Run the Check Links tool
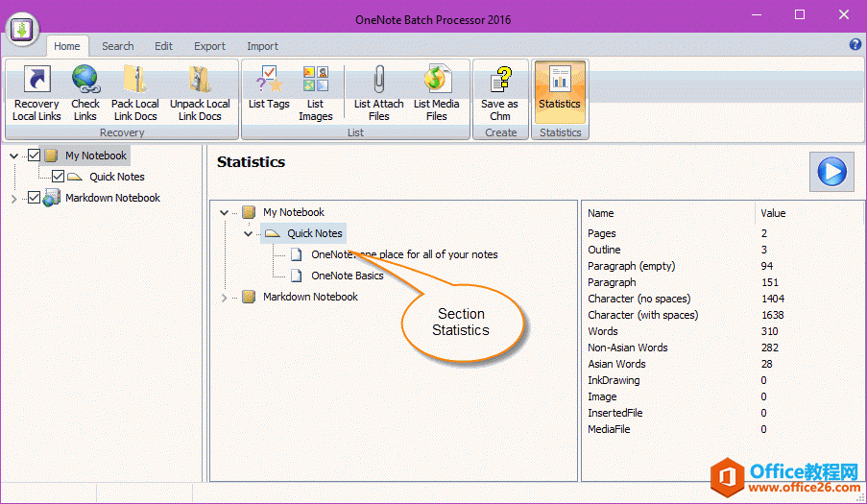This screenshot has width=867, height=504. [x=85, y=93]
